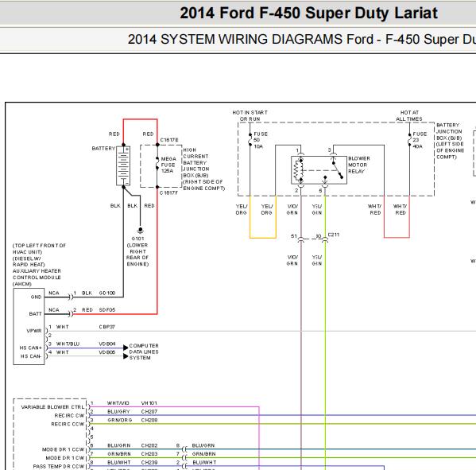The height and width of the screenshot is (470, 476).
Task: Select the "RECIRC CW" pin label
Action: [x=69, y=416]
